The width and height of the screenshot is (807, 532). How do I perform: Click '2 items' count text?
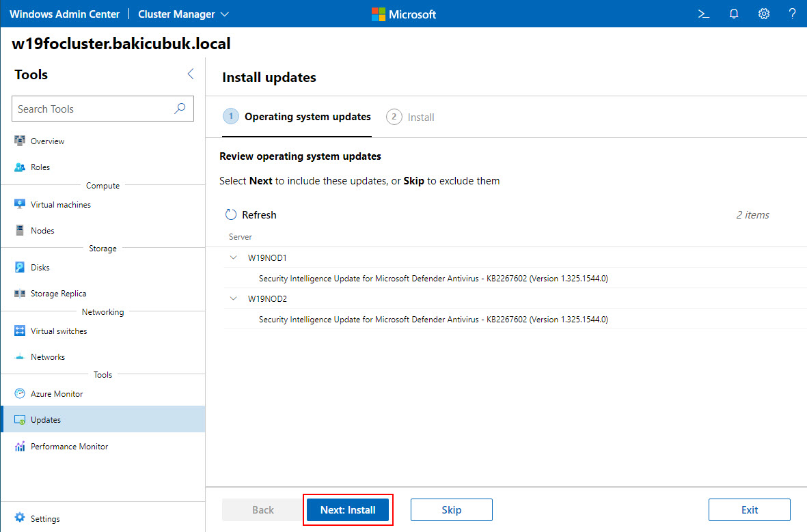click(x=752, y=215)
